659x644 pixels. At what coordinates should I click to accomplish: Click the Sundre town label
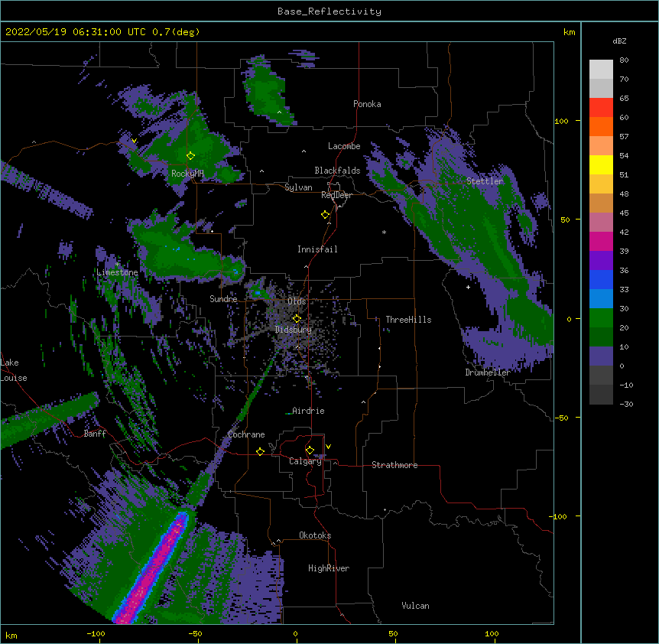click(223, 299)
